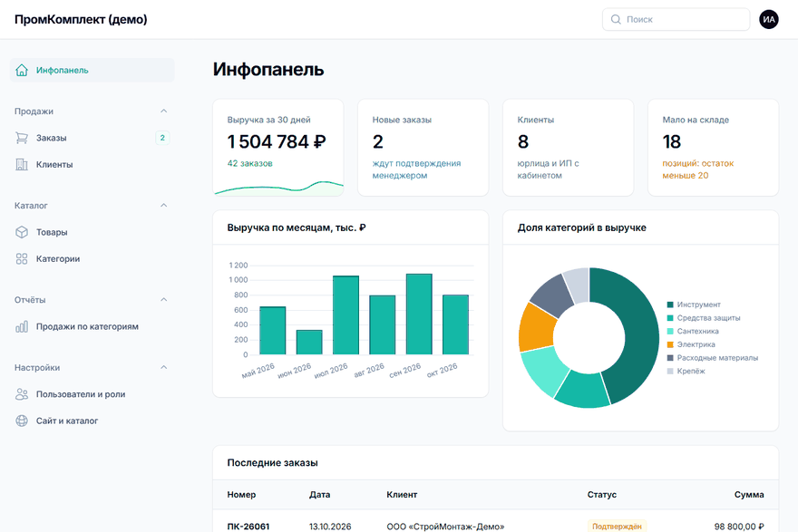Toggle the Расходные материалы legend swatch
The width and height of the screenshot is (798, 532).
coord(670,358)
